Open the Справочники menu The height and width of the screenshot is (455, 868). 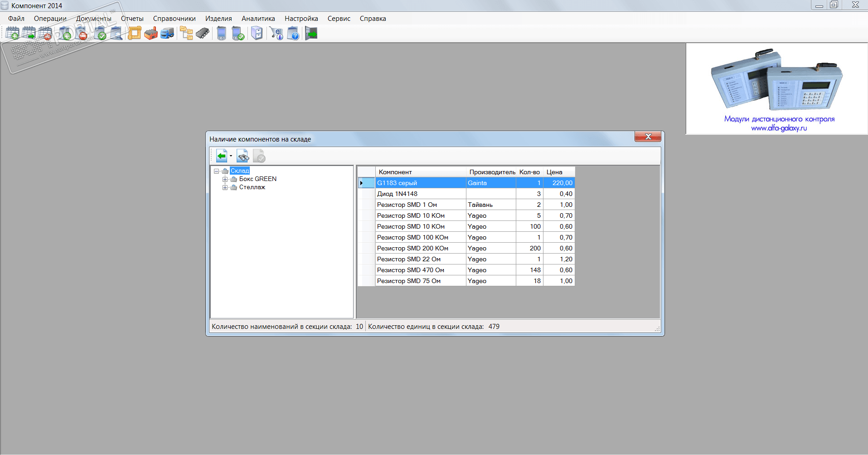pos(175,19)
